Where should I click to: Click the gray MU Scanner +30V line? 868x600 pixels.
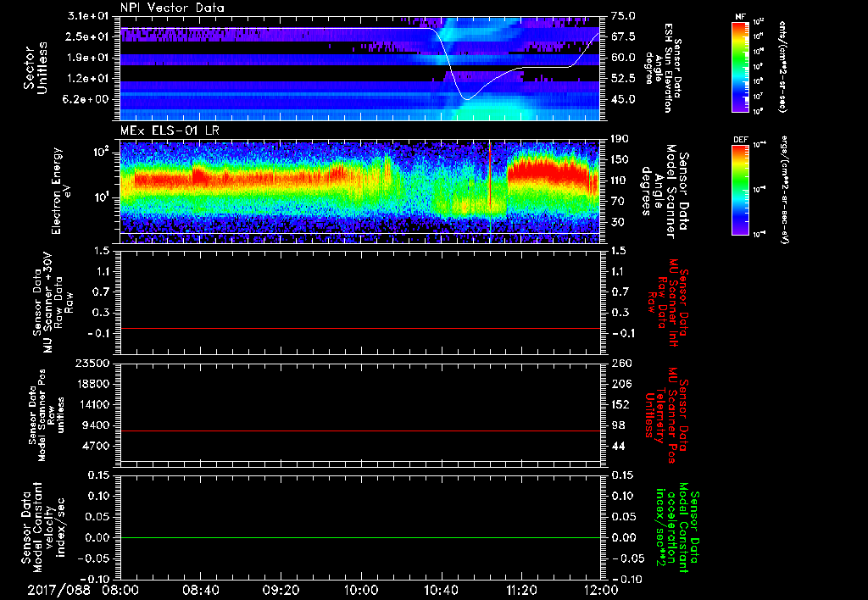click(360, 328)
